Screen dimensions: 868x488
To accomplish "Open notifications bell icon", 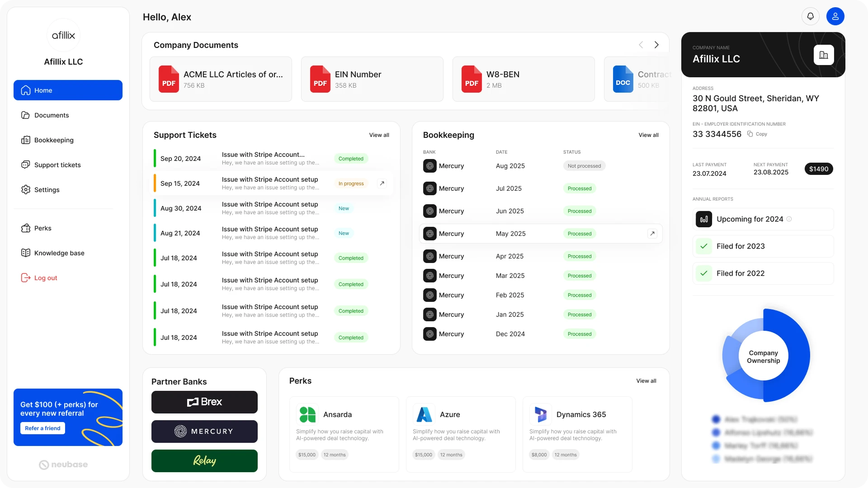I will (x=810, y=17).
